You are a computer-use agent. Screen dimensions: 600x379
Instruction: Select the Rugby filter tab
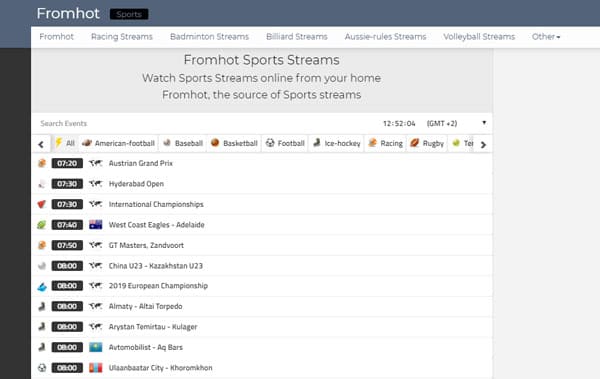pos(427,144)
